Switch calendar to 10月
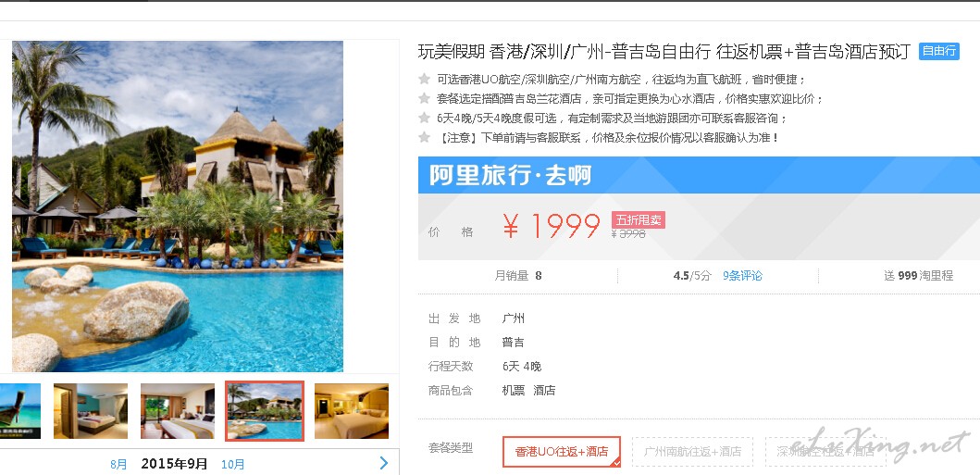 (232, 465)
